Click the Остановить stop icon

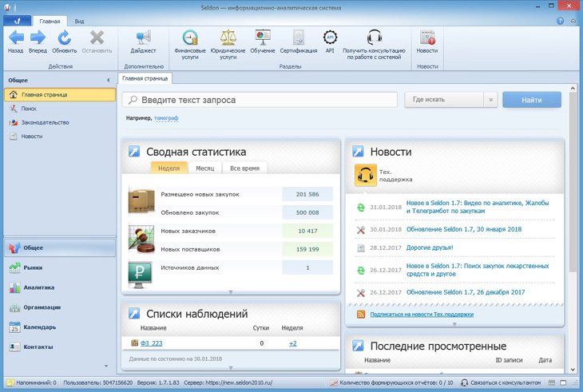pyautogui.click(x=97, y=38)
